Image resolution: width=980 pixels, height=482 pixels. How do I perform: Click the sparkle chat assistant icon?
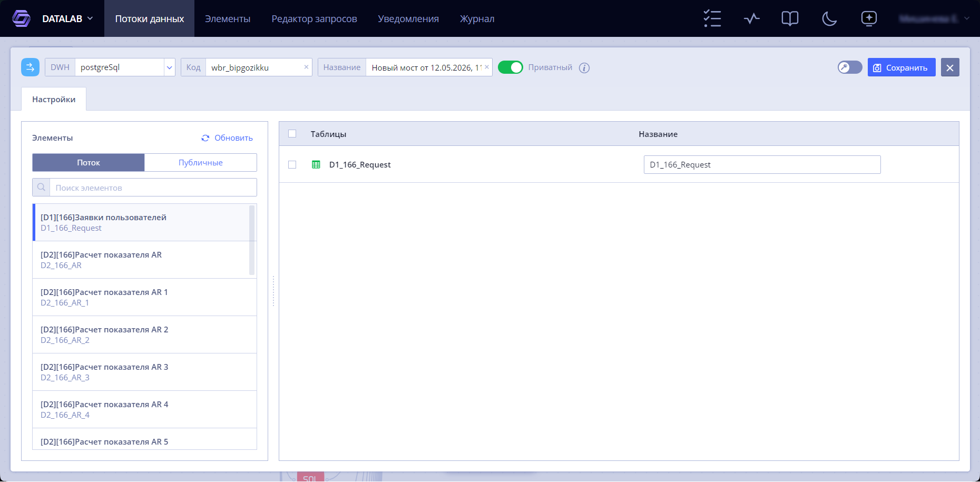pos(869,18)
